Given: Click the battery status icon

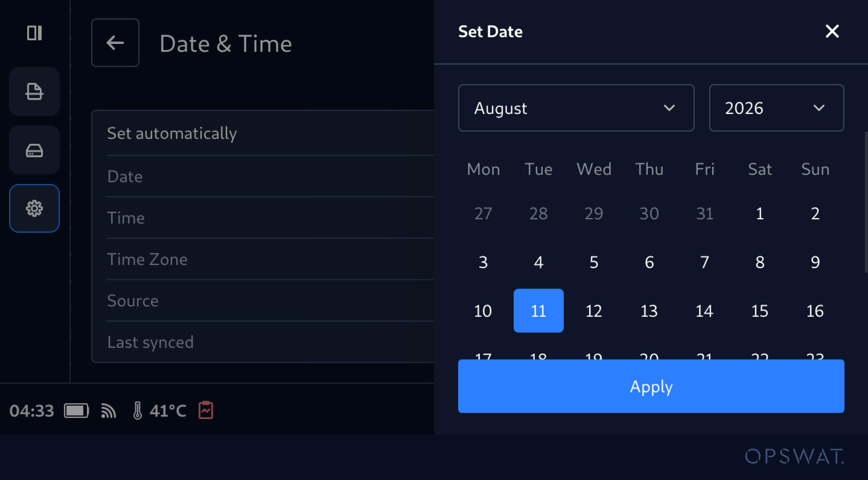Looking at the screenshot, I should coord(76,411).
